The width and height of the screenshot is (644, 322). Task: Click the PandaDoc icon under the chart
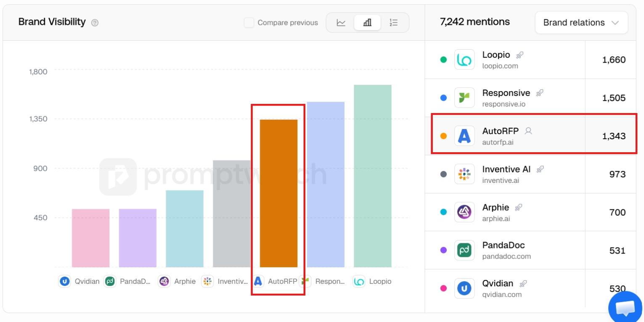(110, 281)
